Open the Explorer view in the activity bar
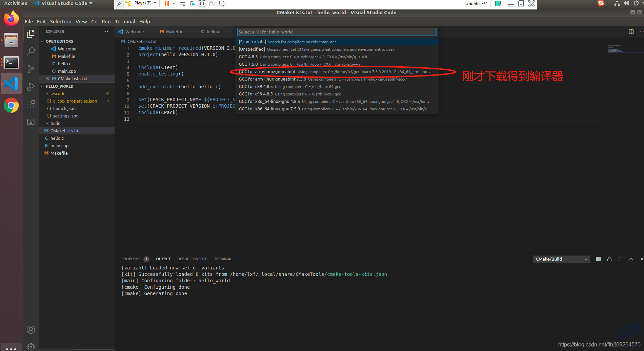This screenshot has height=351, width=644. (31, 34)
